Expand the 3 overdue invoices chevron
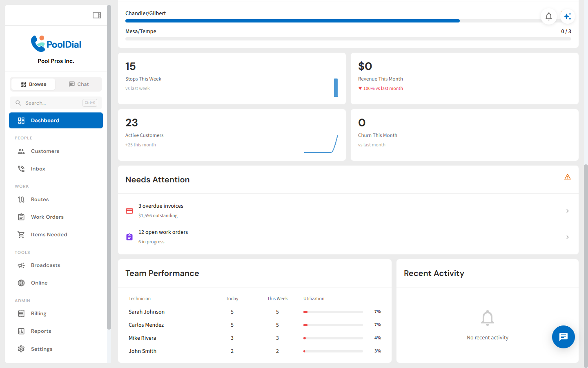The width and height of the screenshot is (588, 368). coord(568,211)
